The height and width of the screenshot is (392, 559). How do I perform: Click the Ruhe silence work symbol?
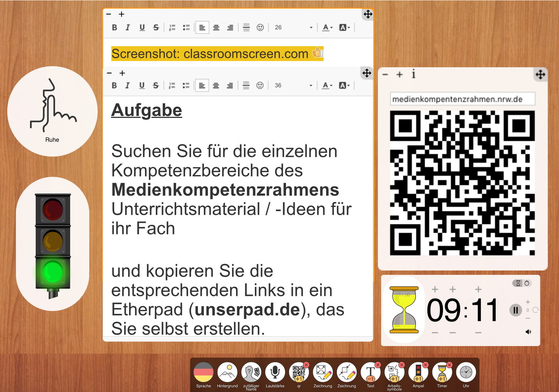52,111
